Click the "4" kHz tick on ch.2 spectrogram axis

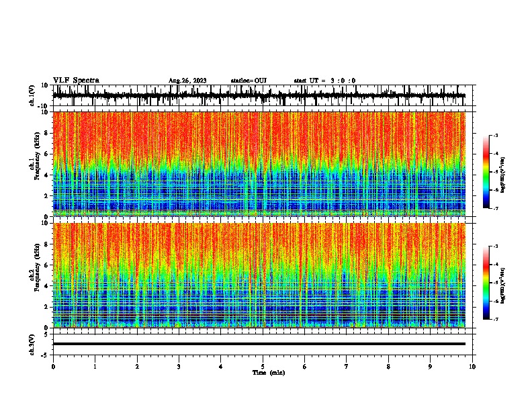click(47, 286)
